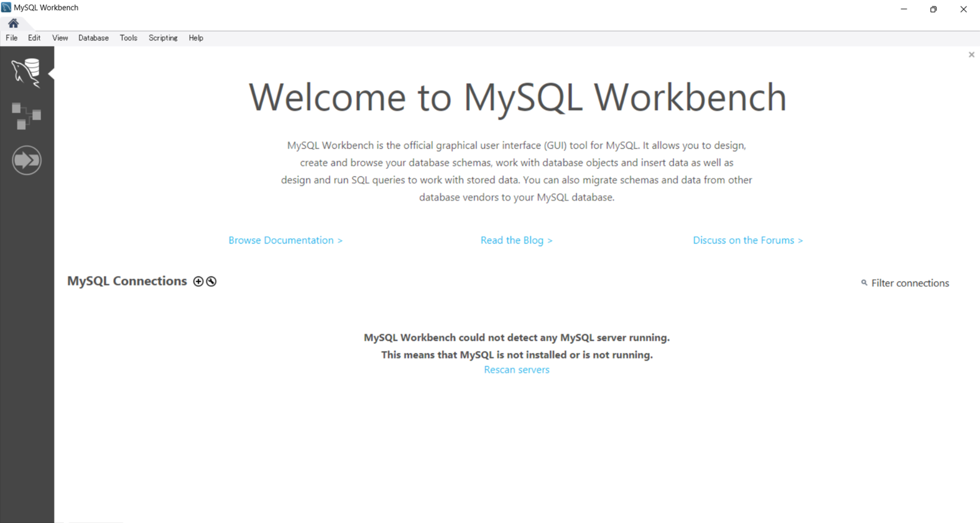Screen dimensions: 980x523
Task: Open the Edit menu
Action: click(x=33, y=38)
